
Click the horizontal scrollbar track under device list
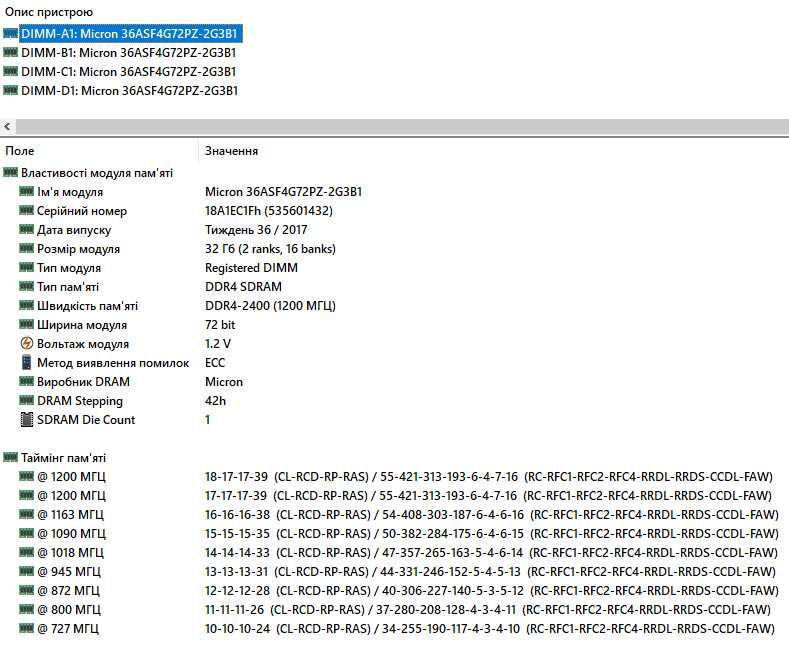pyautogui.click(x=402, y=126)
